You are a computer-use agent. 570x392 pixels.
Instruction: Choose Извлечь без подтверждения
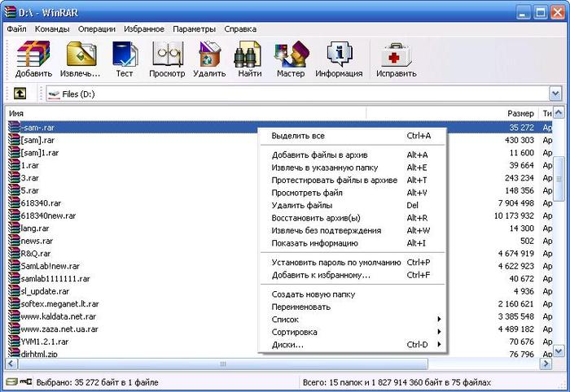point(352,230)
